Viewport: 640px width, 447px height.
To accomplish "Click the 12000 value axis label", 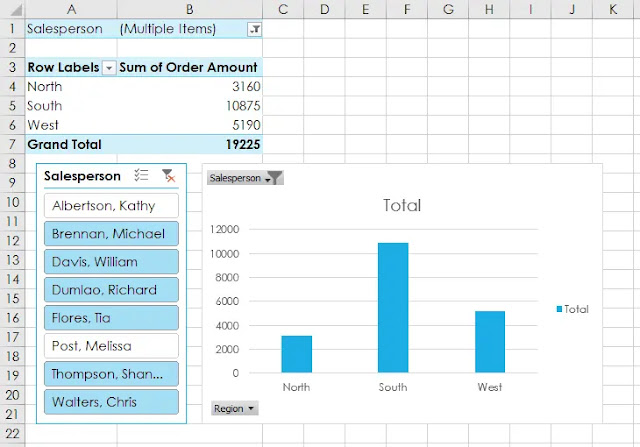I will (x=224, y=229).
